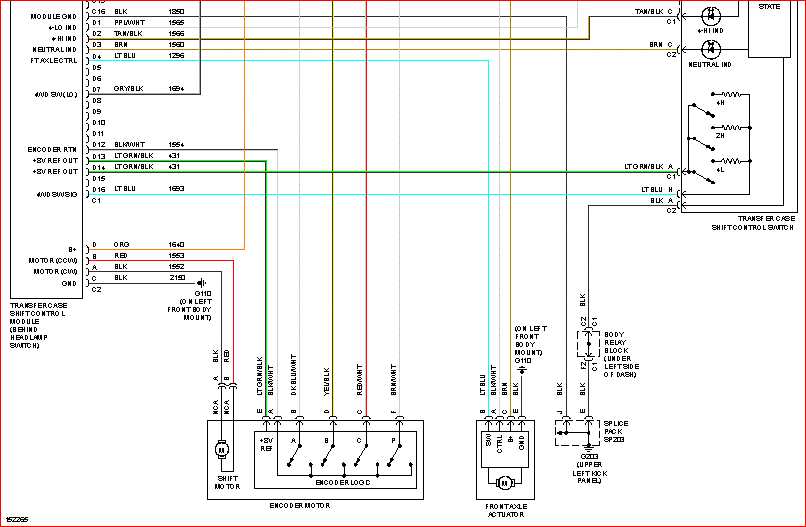806x527 pixels.
Task: Select wire label PPL/WHT 1565
Action: pos(149,23)
